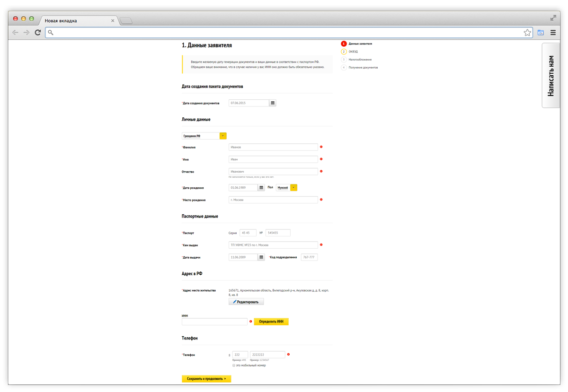Viewport: 568px width, 392px height.
Task: Click the Место рождения input field
Action: [x=273, y=200]
